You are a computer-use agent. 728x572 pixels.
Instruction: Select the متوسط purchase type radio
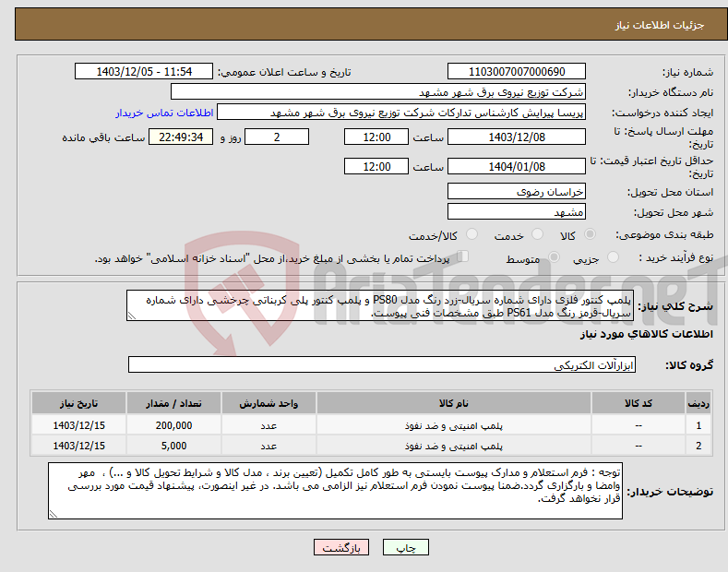click(x=554, y=256)
